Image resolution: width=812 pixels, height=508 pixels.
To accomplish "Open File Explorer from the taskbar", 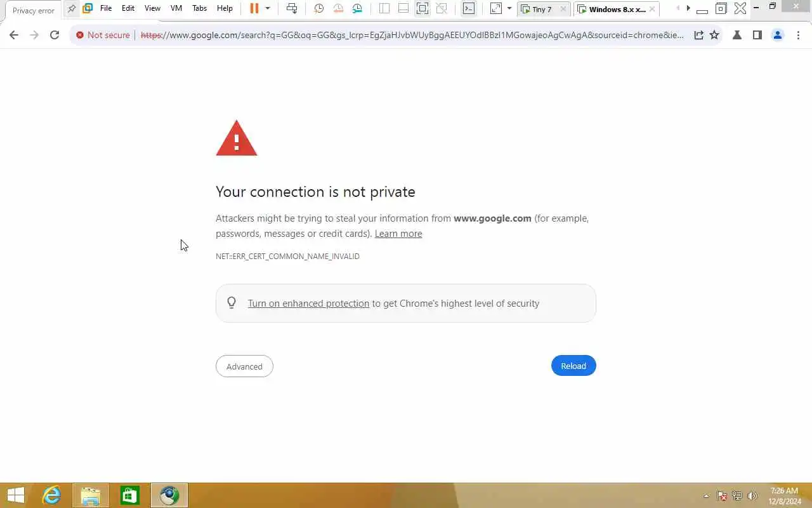I will [x=91, y=495].
